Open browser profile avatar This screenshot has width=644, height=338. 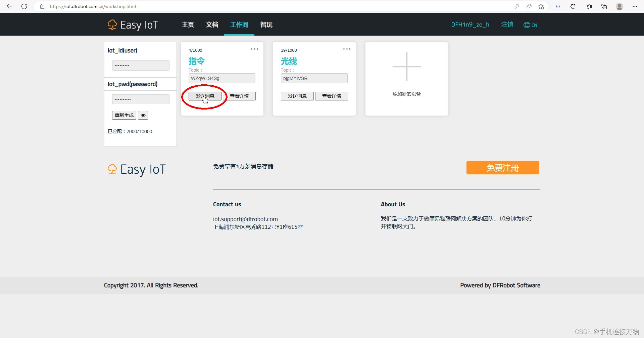(620, 6)
